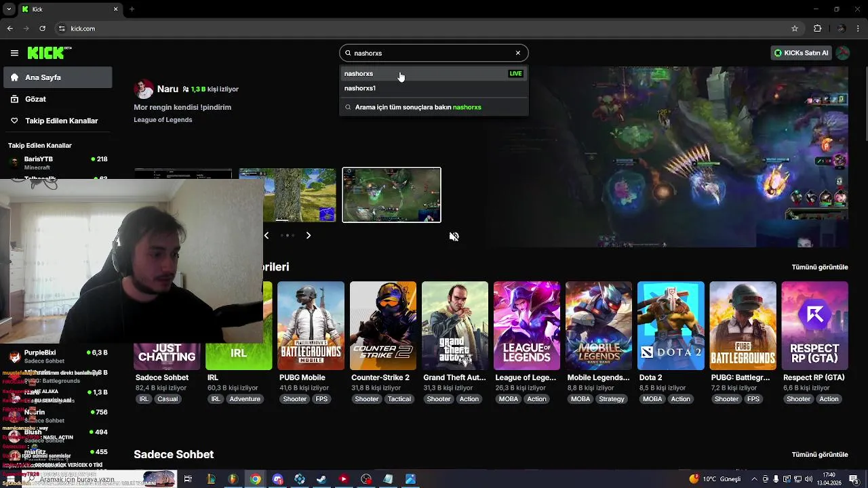Screen dimensions: 868x488
Task: Click inside the nashorxs search field
Action: pos(433,53)
